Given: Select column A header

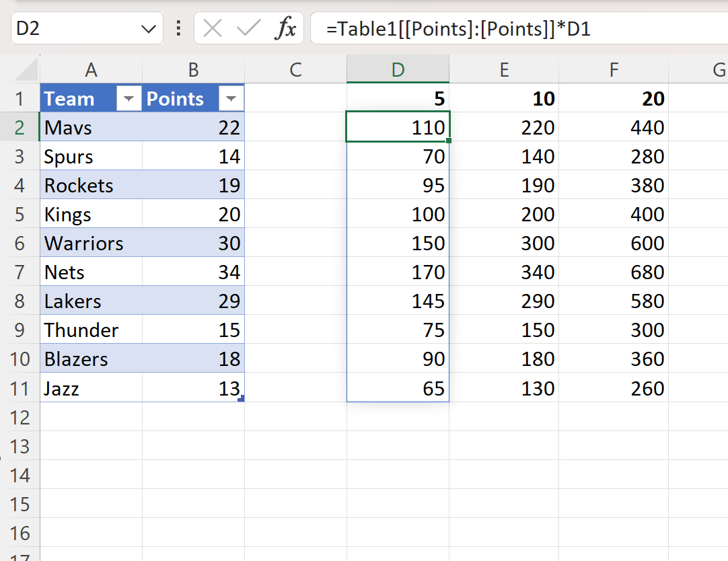Looking at the screenshot, I should point(91,69).
